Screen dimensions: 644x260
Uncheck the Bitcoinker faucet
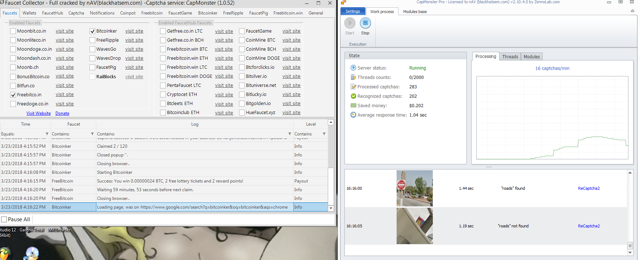[92, 31]
